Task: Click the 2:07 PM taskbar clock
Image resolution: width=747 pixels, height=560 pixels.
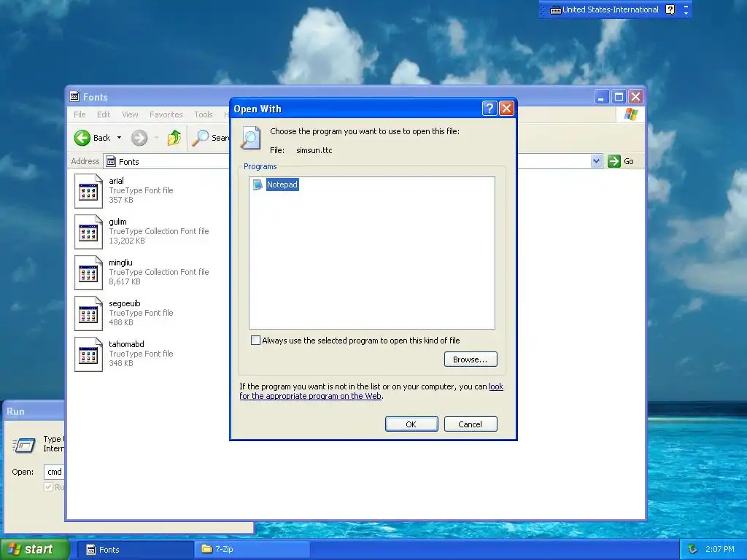Action: coord(719,550)
